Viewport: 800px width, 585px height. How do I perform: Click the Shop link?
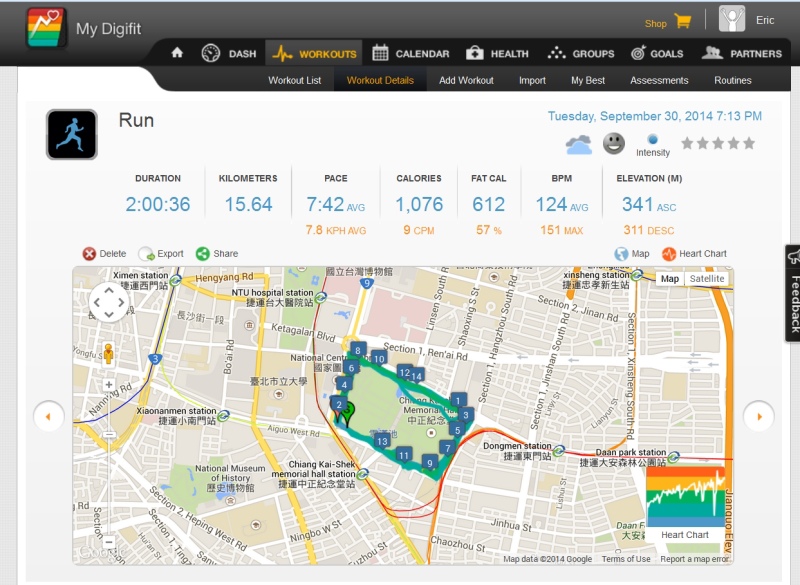pos(656,23)
